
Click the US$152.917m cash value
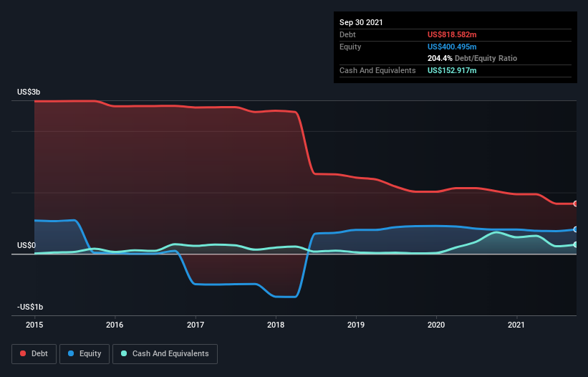tap(452, 70)
